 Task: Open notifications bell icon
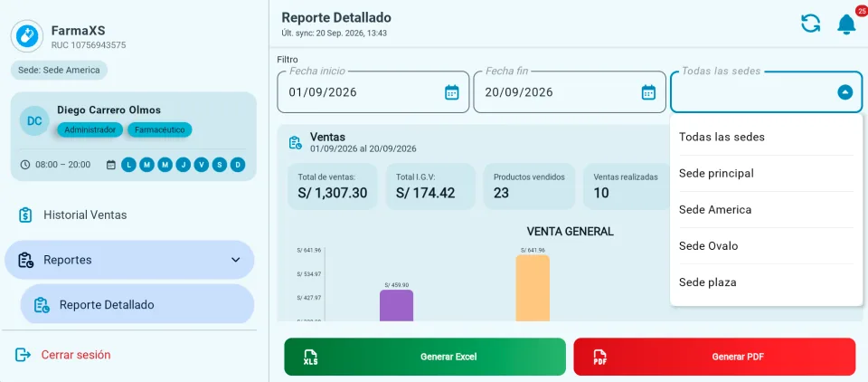[x=846, y=25]
